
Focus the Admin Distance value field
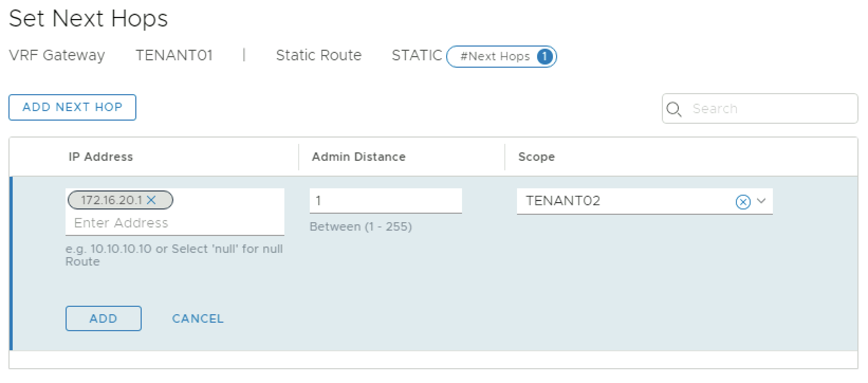(385, 201)
